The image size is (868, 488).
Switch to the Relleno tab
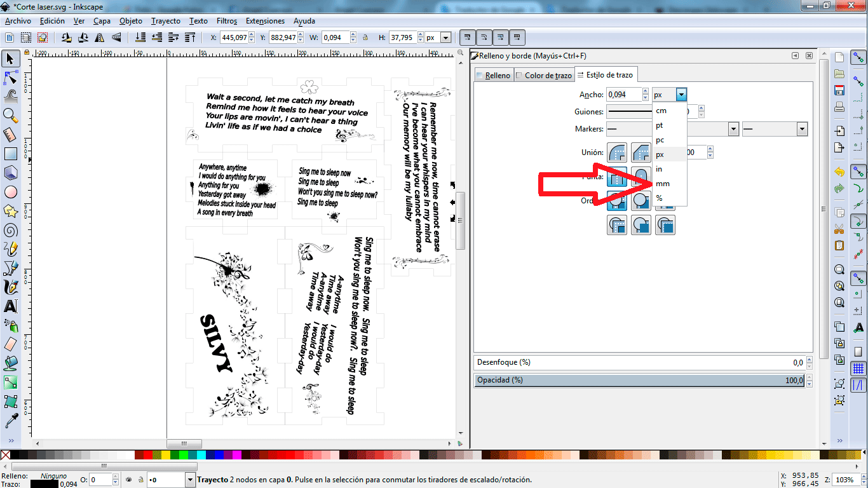coord(493,75)
